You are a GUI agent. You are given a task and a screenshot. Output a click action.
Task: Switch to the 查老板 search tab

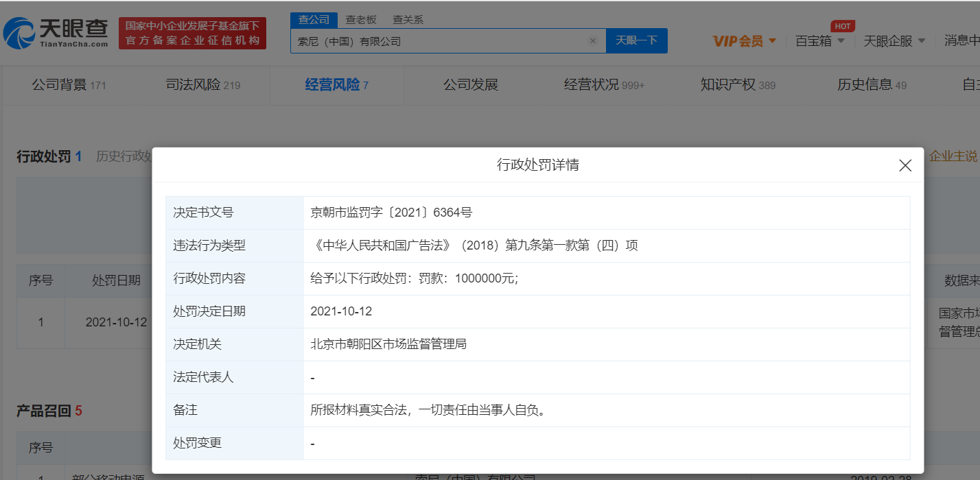pos(361,20)
